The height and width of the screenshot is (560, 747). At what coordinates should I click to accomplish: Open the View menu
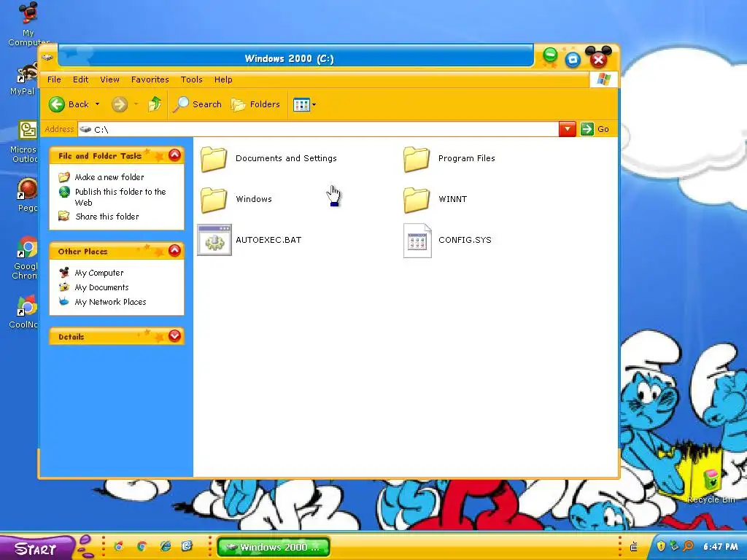click(109, 79)
